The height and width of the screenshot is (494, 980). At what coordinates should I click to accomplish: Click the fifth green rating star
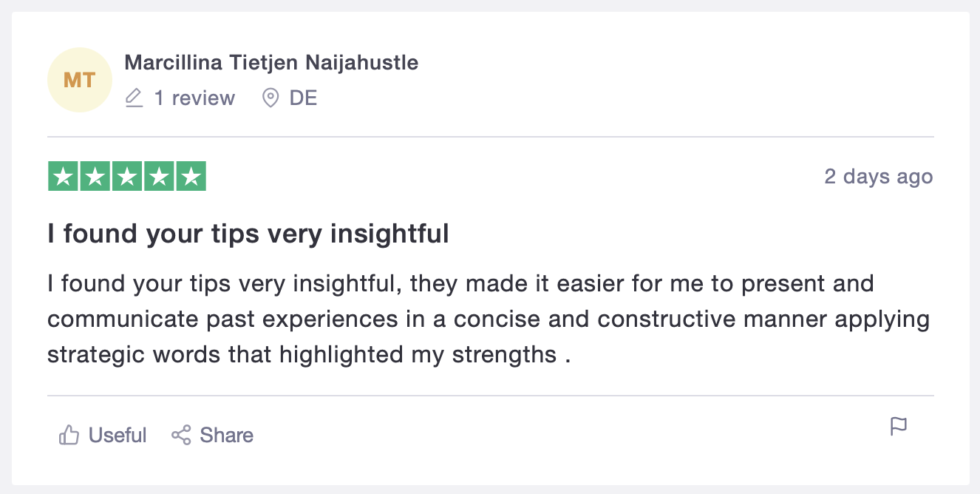[191, 176]
